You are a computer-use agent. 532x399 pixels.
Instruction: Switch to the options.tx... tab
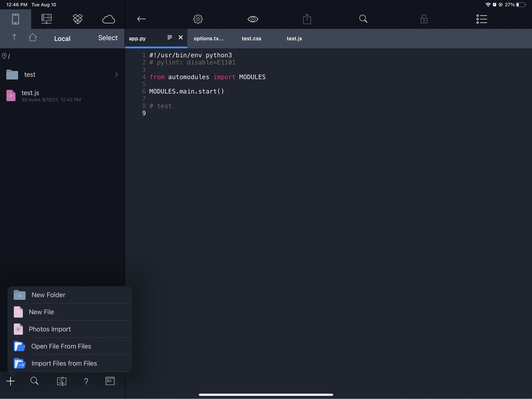pyautogui.click(x=209, y=39)
